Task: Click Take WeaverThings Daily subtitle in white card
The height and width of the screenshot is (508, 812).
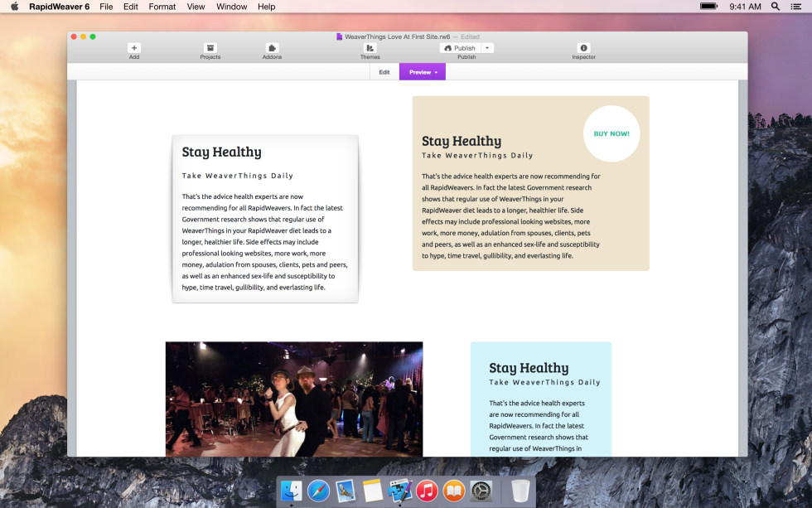Action: (x=238, y=176)
